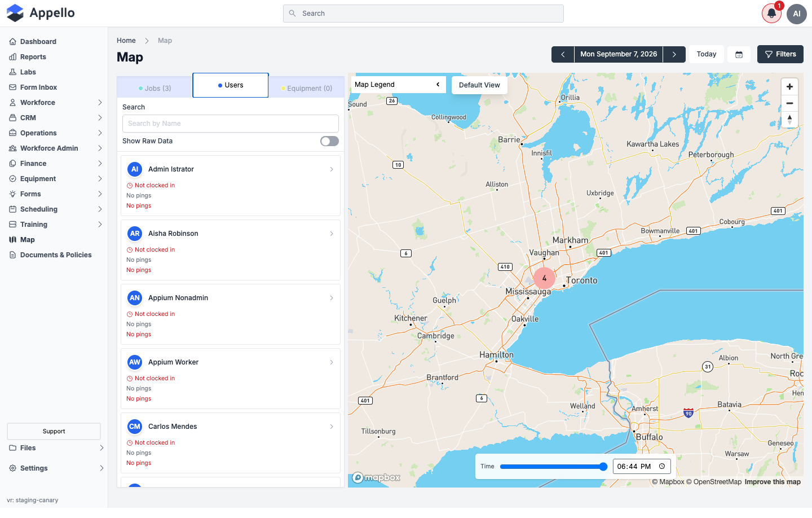
Task: Switch to the Jobs (3) tab
Action: (155, 89)
